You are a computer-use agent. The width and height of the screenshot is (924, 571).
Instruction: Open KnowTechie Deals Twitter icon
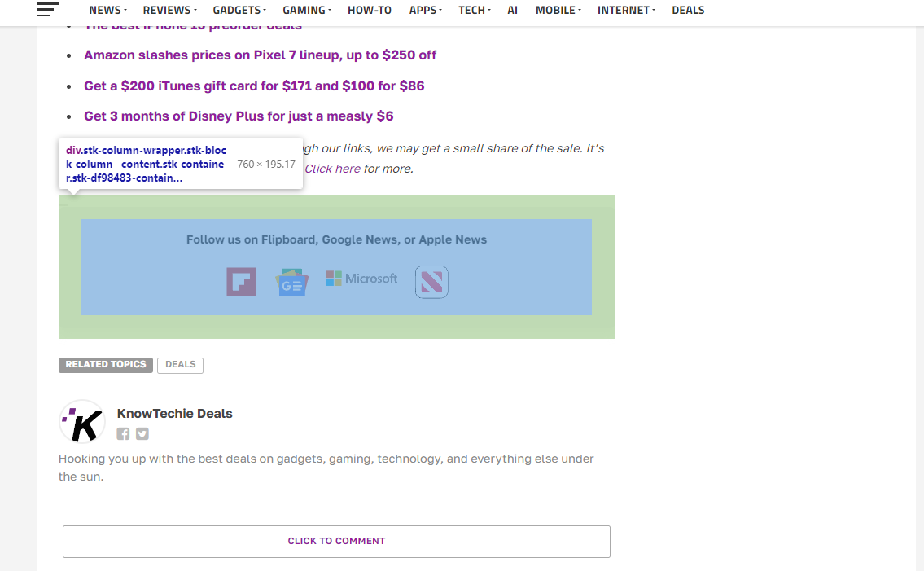(x=142, y=434)
